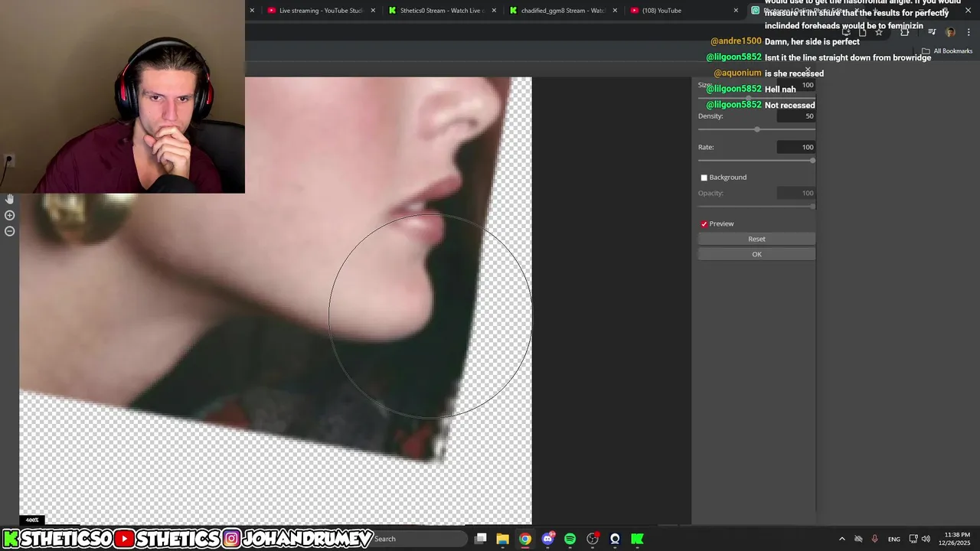Open Spotify from the taskbar

point(570,539)
